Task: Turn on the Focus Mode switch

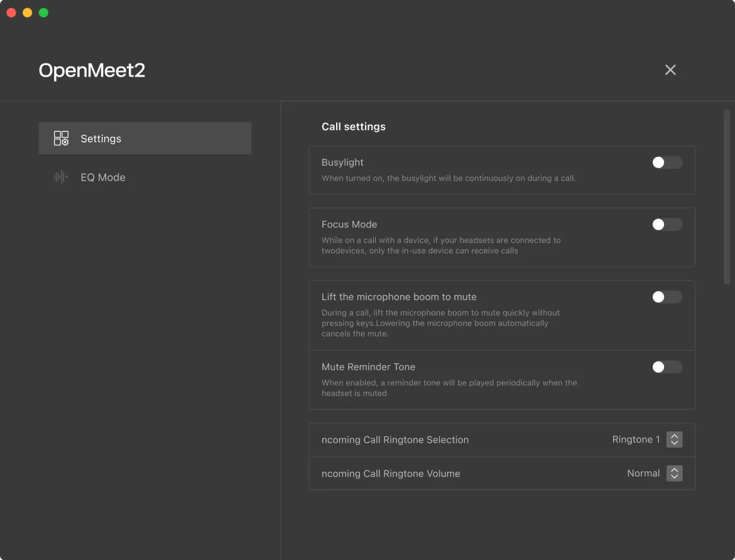Action: coord(667,225)
